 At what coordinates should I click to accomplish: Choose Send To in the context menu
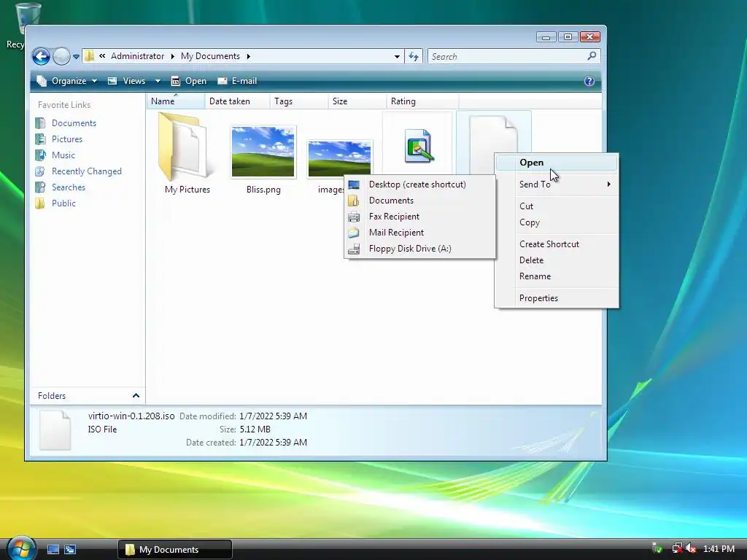[557, 184]
